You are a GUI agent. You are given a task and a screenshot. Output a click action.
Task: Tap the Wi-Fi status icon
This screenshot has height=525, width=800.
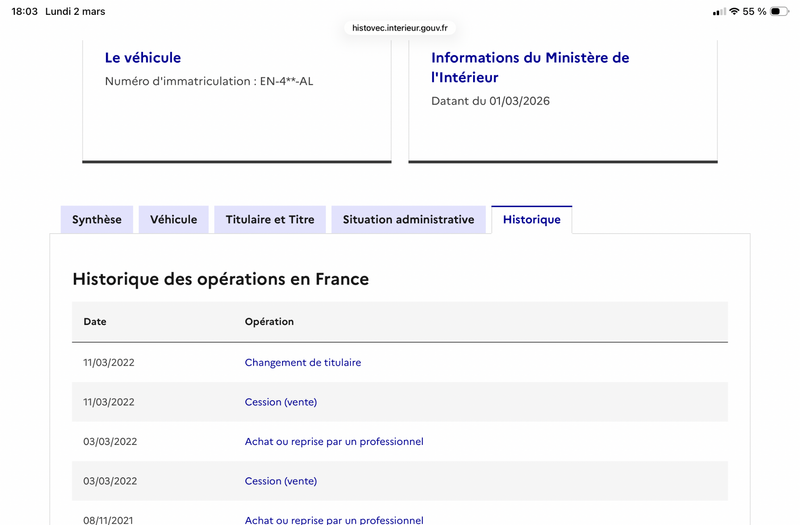(734, 12)
